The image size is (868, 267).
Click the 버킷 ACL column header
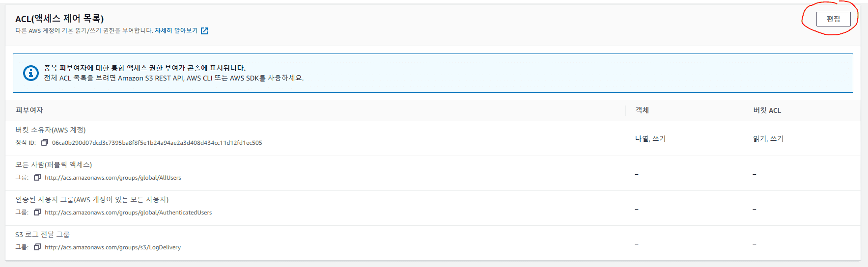click(767, 110)
